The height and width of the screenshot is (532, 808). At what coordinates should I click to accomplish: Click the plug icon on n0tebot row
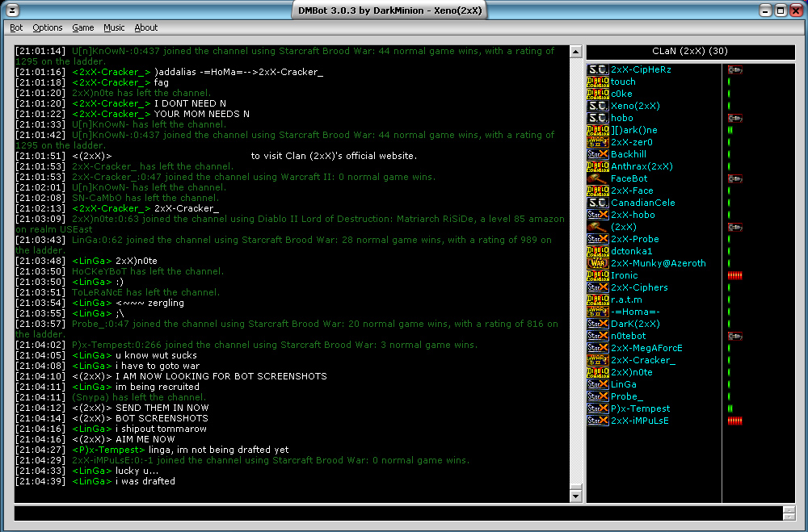(x=734, y=336)
